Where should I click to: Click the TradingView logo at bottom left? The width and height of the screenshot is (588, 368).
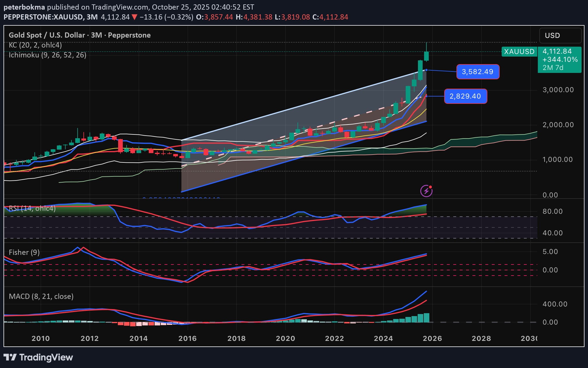[38, 357]
